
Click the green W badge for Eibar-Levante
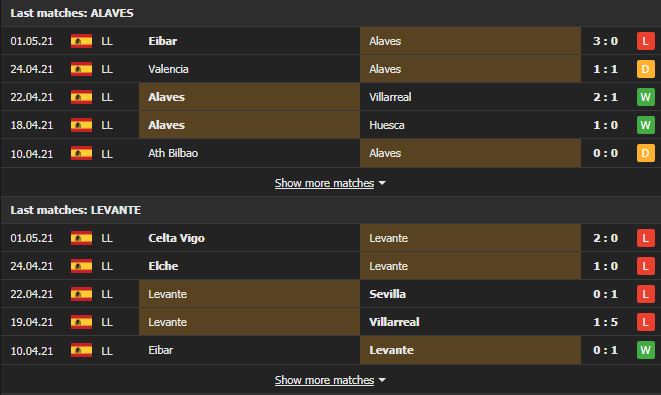point(645,350)
